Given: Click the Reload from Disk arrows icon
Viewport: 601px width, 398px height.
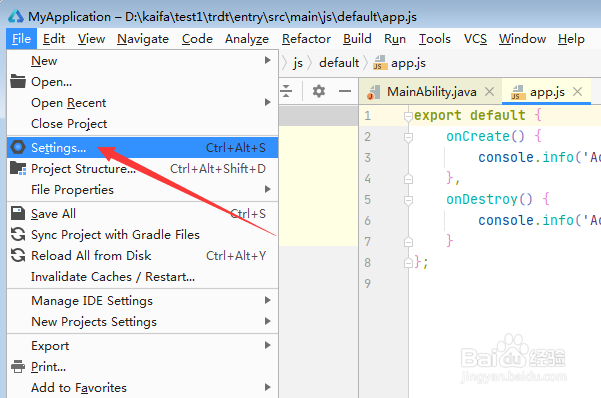Looking at the screenshot, I should [18, 255].
